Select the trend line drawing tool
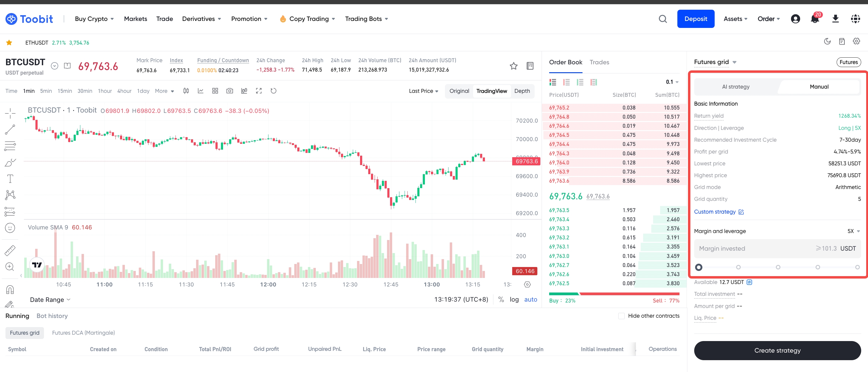868x372 pixels. (10, 130)
